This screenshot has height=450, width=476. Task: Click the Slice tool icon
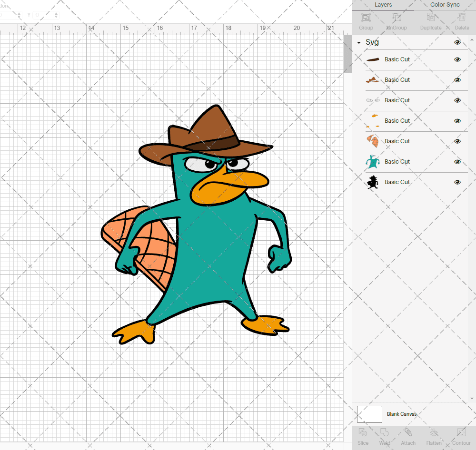[363, 432]
